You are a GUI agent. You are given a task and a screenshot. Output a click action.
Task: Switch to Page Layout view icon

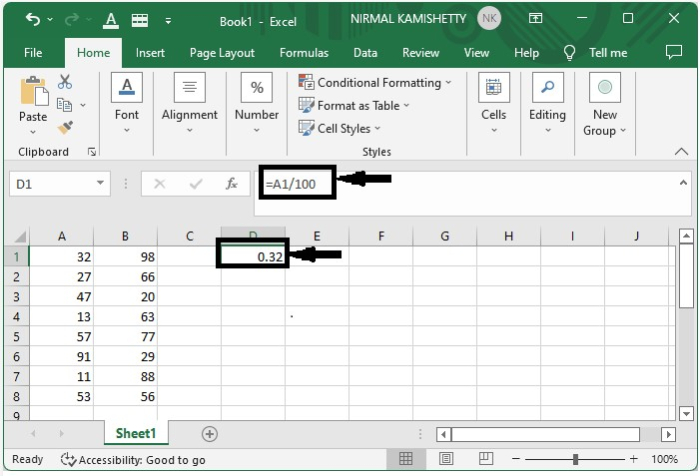(x=446, y=459)
